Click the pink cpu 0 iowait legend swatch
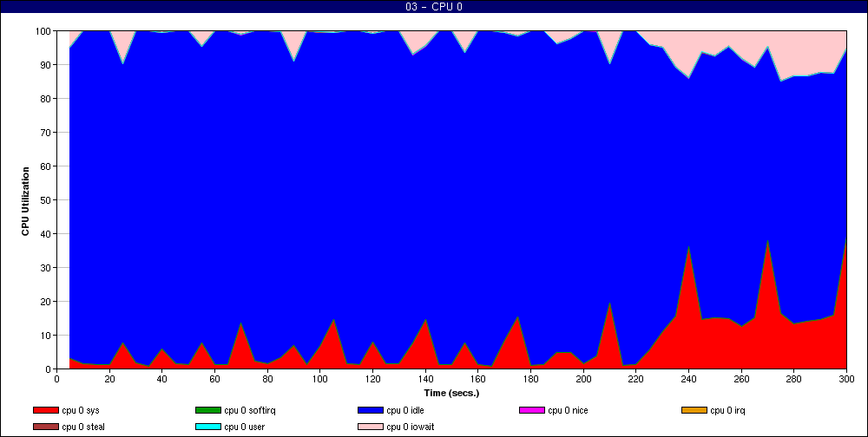Viewport: 868px width, 437px height. tap(371, 427)
